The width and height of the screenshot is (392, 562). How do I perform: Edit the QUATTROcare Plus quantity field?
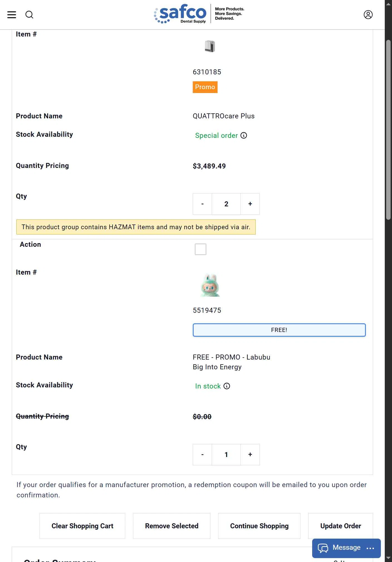pos(226,204)
